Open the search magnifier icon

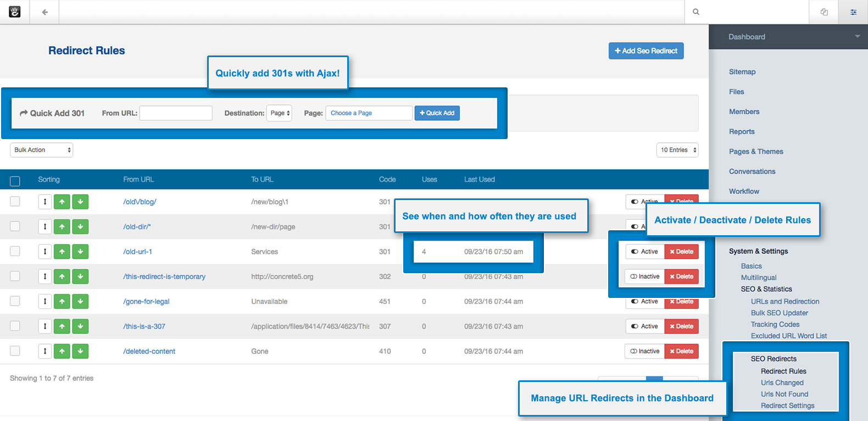click(696, 12)
